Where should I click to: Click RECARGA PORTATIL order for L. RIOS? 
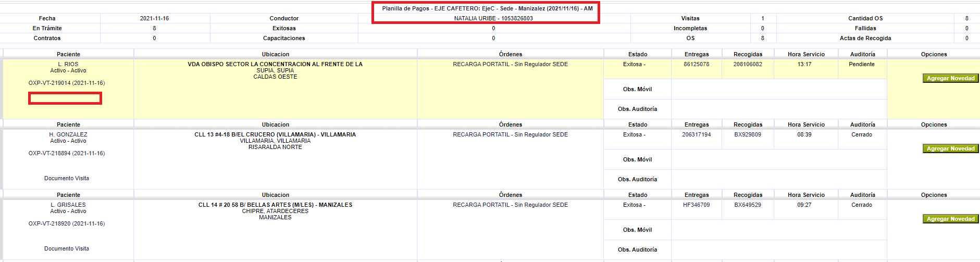click(x=510, y=64)
